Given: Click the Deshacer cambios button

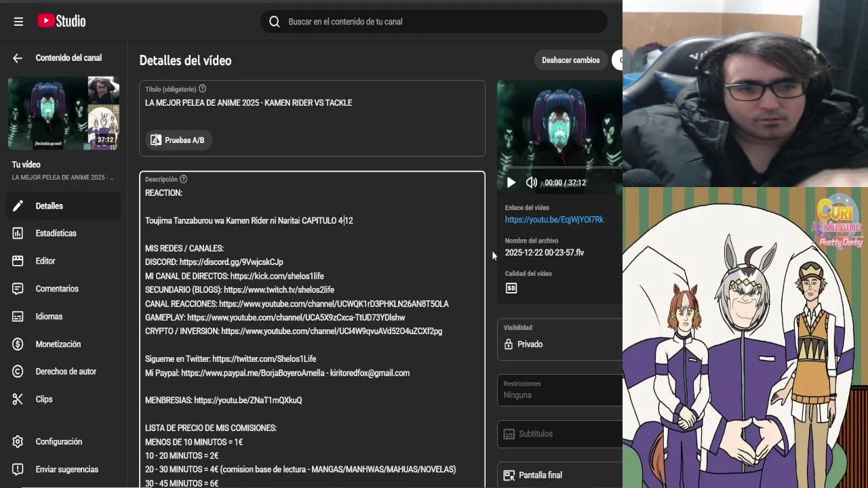Looking at the screenshot, I should 570,60.
